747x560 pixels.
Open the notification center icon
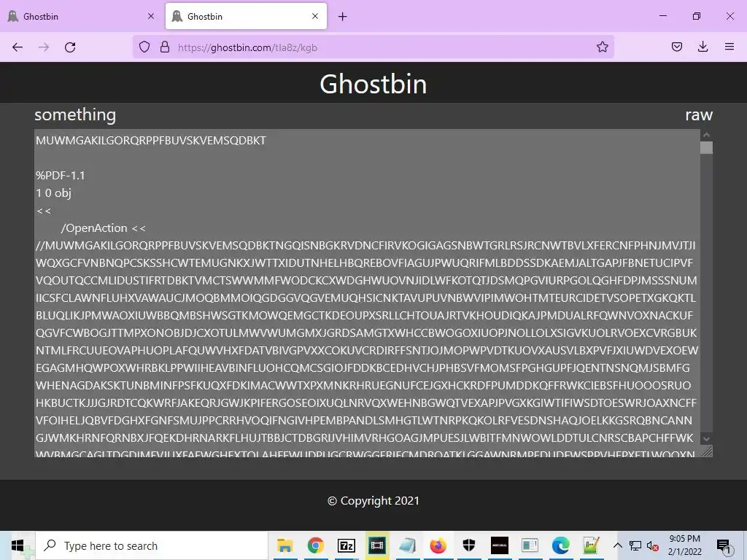pyautogui.click(x=724, y=546)
